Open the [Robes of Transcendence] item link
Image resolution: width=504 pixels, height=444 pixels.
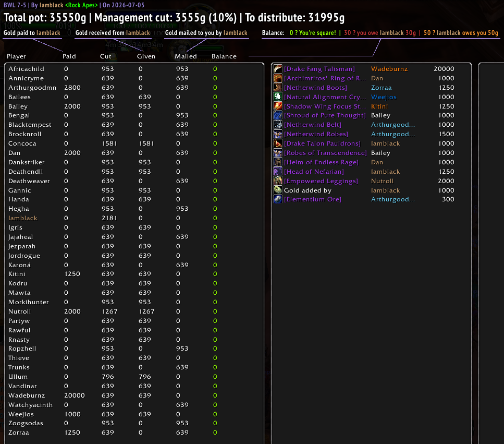(x=325, y=153)
